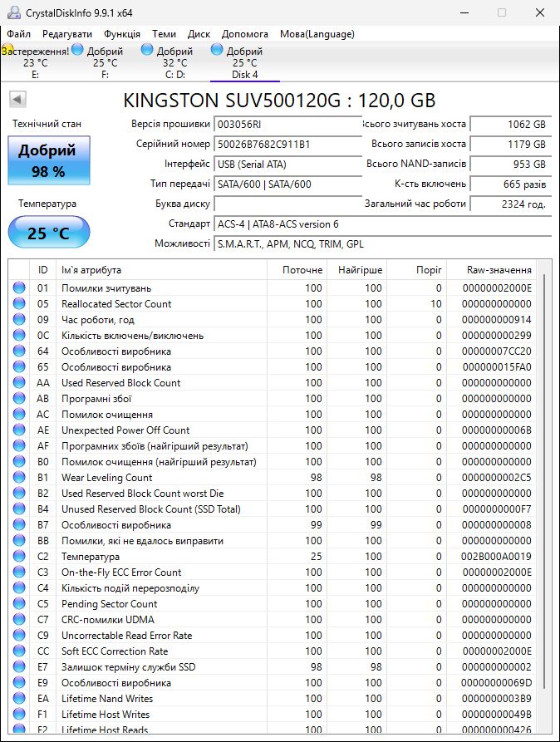This screenshot has width=560, height=742.
Task: Click status icon of Soft ECC Correction Rate
Action: 19,651
